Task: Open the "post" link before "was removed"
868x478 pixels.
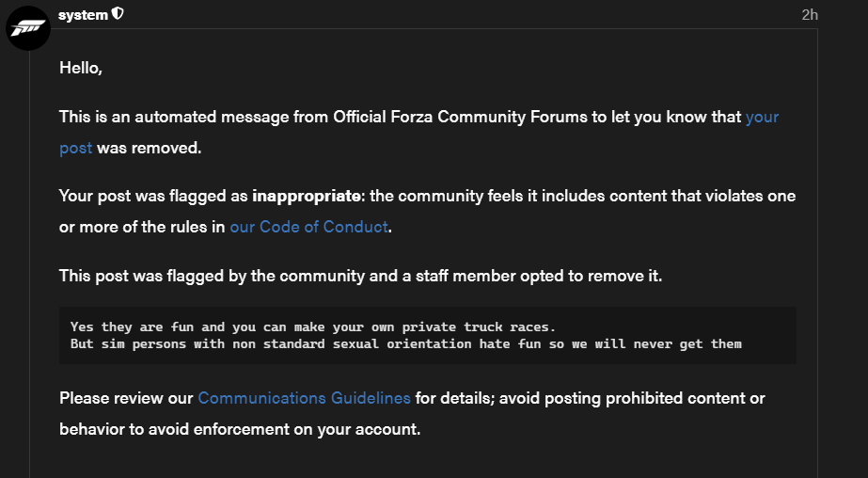Action: pos(76,149)
